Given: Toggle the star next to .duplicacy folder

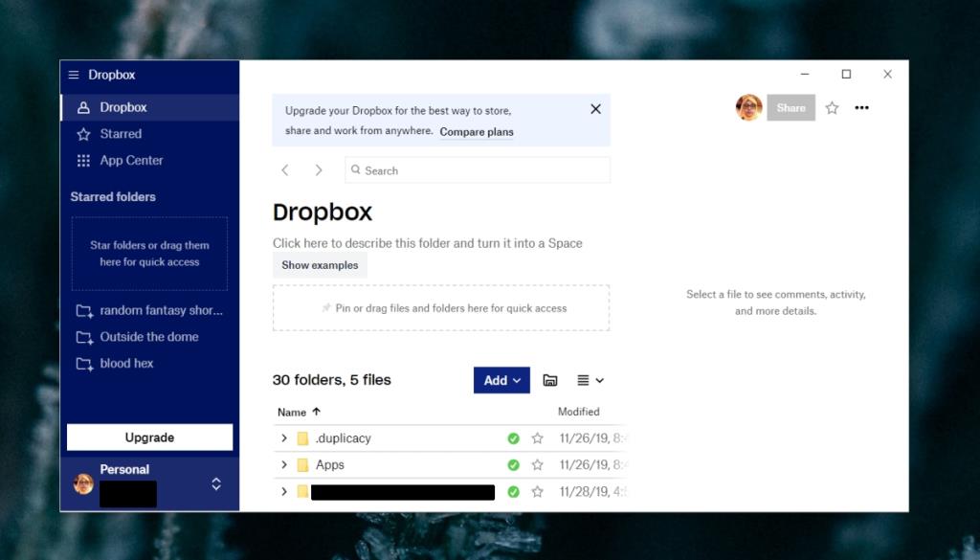Looking at the screenshot, I should coord(537,437).
